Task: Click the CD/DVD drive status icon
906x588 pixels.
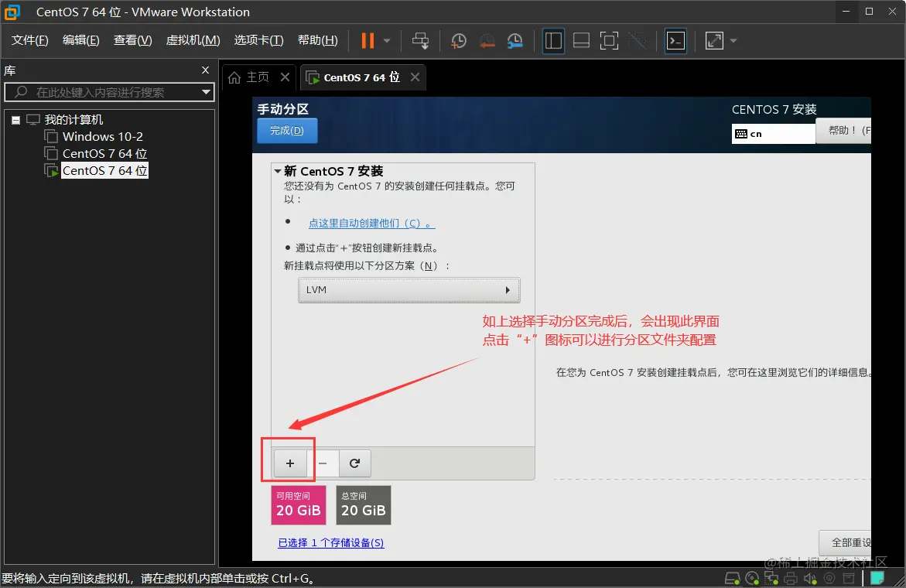Action: coord(752,578)
